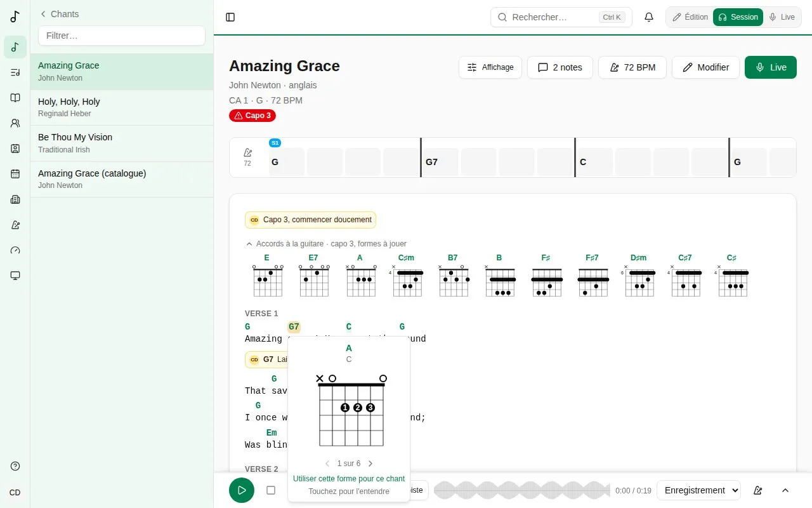Click the Rechercher search box

[x=561, y=17]
